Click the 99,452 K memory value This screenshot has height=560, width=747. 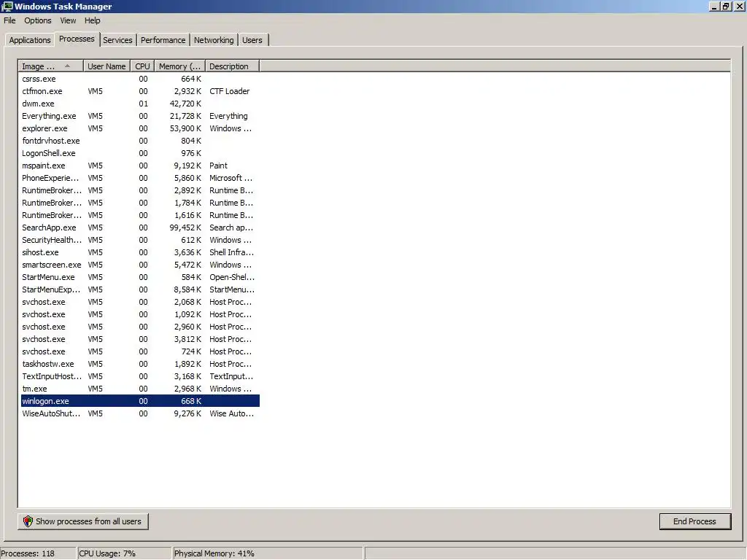185,227
